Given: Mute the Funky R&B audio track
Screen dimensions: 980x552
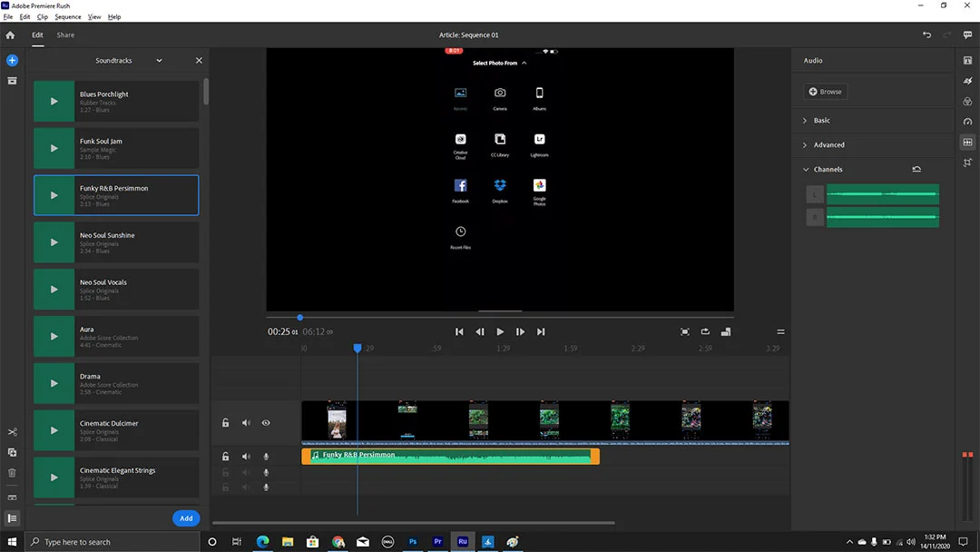Looking at the screenshot, I should click(246, 457).
